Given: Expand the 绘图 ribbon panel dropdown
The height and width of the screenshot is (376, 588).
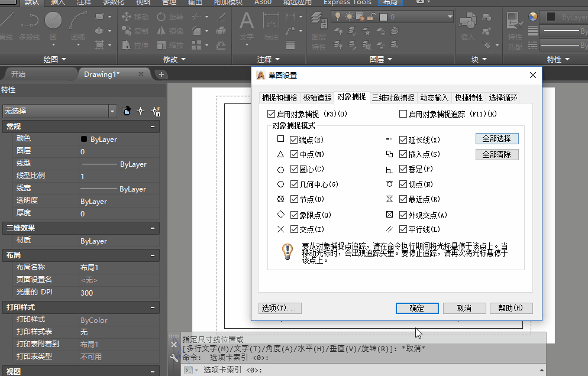Looking at the screenshot, I should click(63, 59).
